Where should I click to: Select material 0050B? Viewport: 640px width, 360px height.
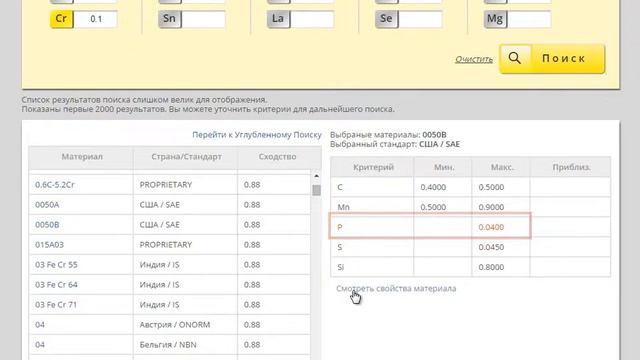(x=47, y=225)
